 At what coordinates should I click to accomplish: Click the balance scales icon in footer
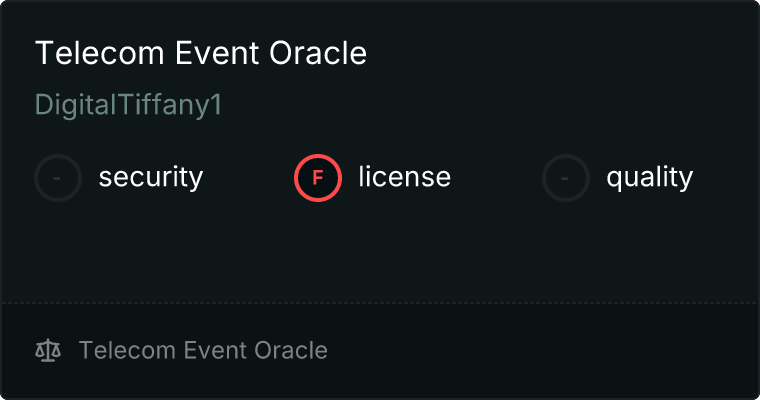click(x=48, y=350)
